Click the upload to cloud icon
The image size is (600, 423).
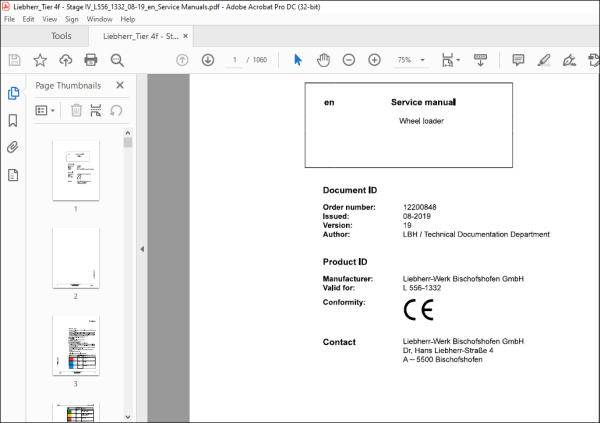click(x=65, y=60)
